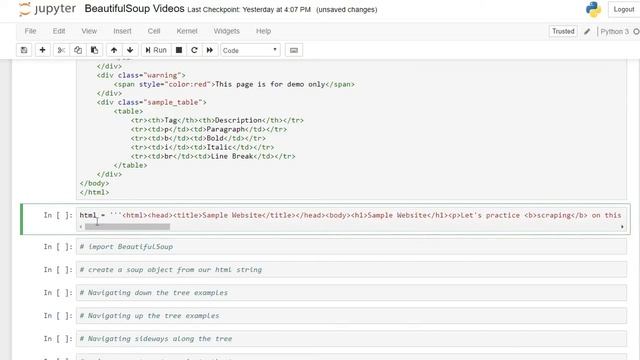
Task: Click the '</table>' closing tag line
Action: tap(131, 165)
